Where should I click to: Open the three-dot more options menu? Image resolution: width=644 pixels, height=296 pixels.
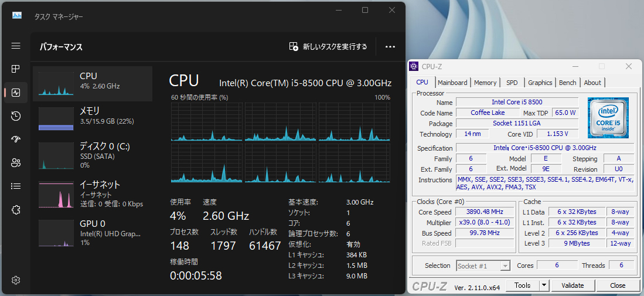tap(390, 47)
